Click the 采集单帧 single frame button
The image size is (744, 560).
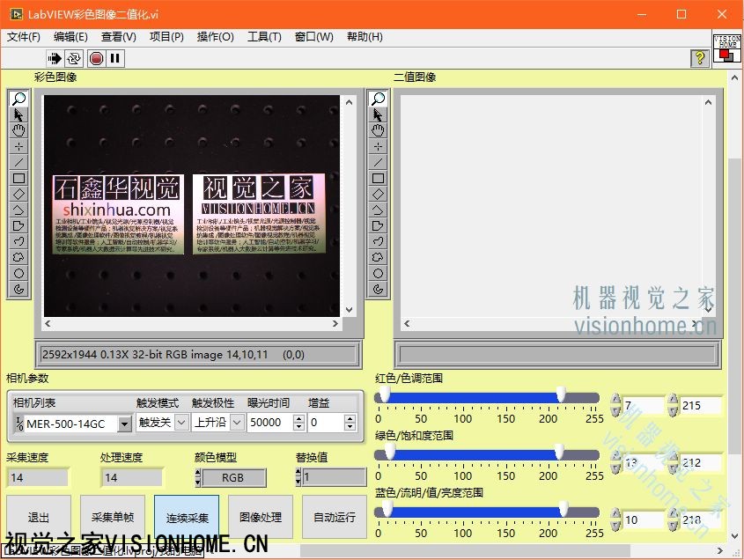113,518
